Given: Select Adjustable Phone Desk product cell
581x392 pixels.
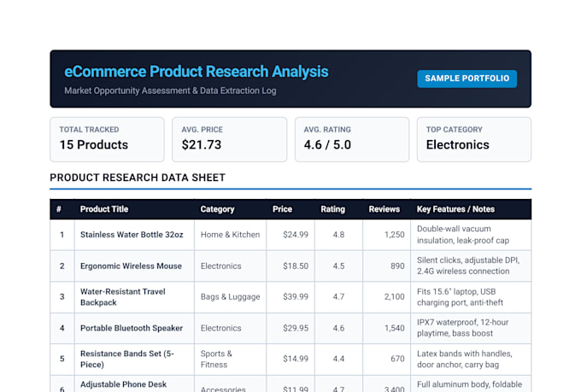Looking at the screenshot, I should (134, 383).
